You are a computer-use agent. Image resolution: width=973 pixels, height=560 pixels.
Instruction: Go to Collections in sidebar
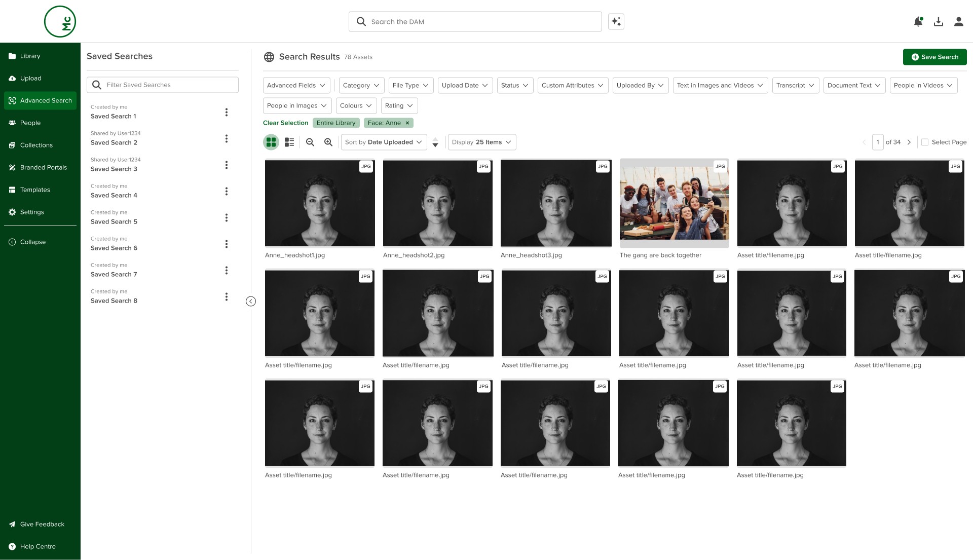click(x=36, y=145)
